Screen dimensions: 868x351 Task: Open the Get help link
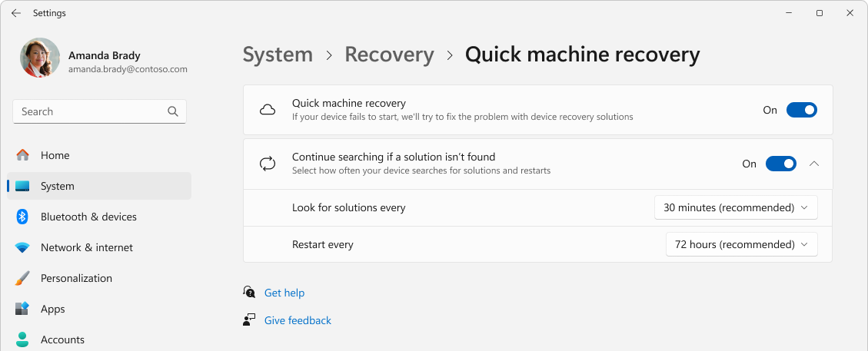click(284, 293)
